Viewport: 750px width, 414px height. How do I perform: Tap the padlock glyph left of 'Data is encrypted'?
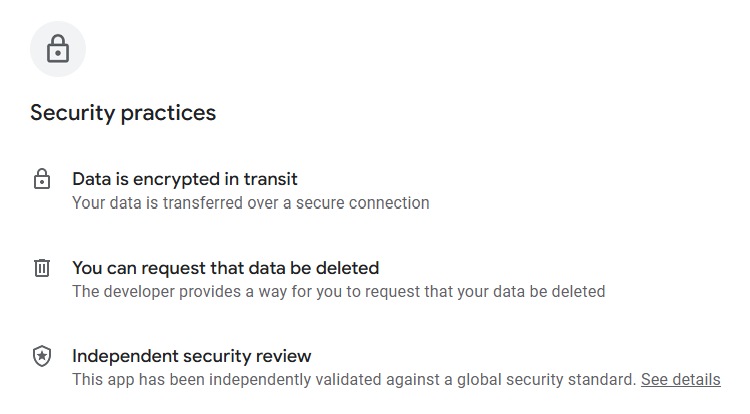coord(42,180)
